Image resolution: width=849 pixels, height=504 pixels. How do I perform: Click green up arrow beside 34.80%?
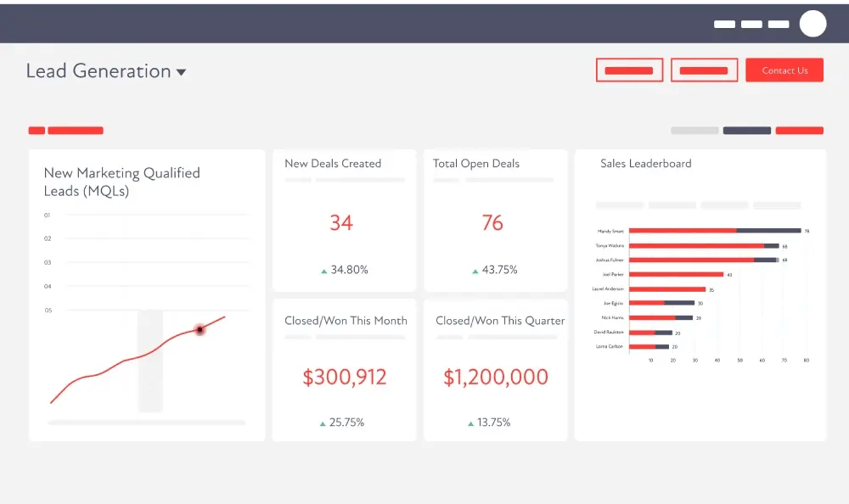(x=324, y=271)
